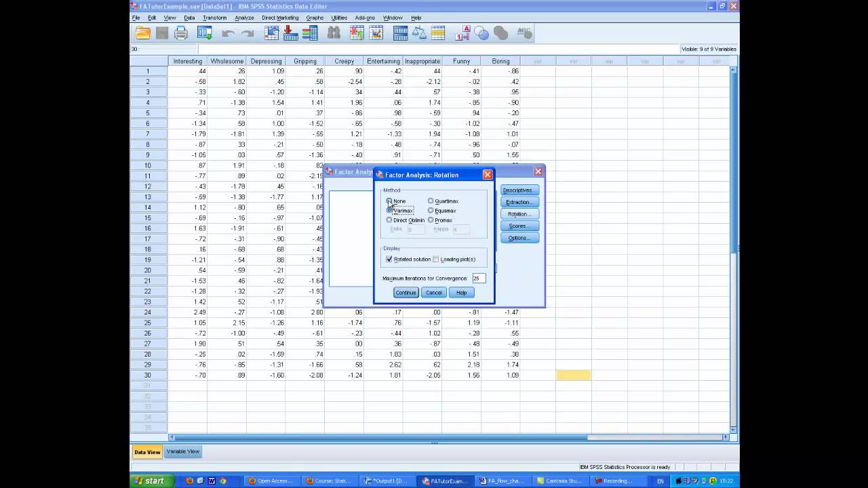This screenshot has width=868, height=488.
Task: Click the Maximum Iterations for Convergence field
Action: tap(479, 278)
